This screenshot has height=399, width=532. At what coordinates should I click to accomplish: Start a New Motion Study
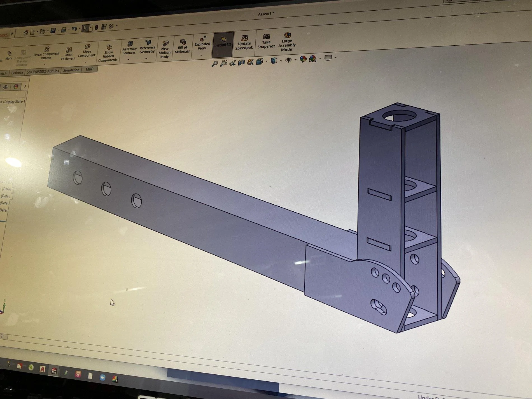click(165, 50)
